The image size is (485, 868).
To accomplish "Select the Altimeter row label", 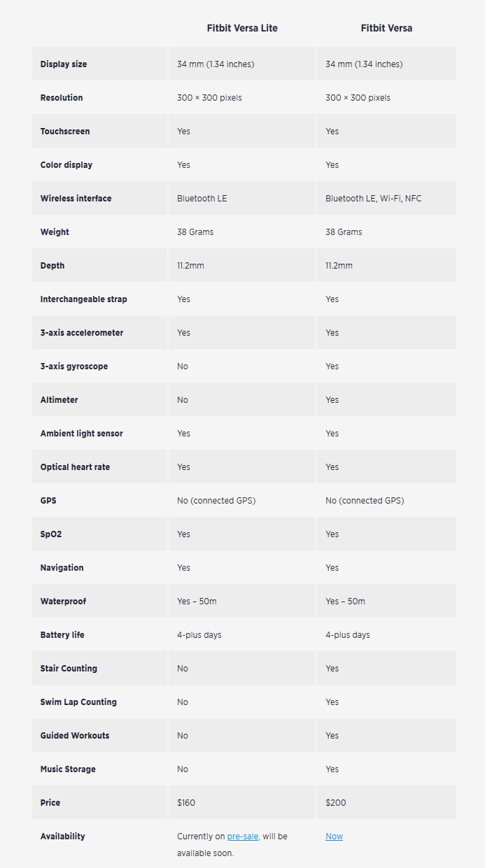I will point(59,400).
